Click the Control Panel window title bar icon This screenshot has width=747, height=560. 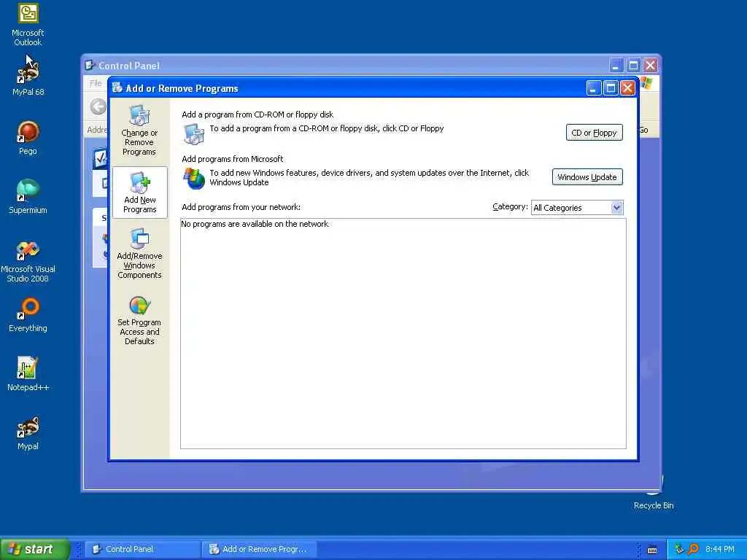pyautogui.click(x=90, y=65)
